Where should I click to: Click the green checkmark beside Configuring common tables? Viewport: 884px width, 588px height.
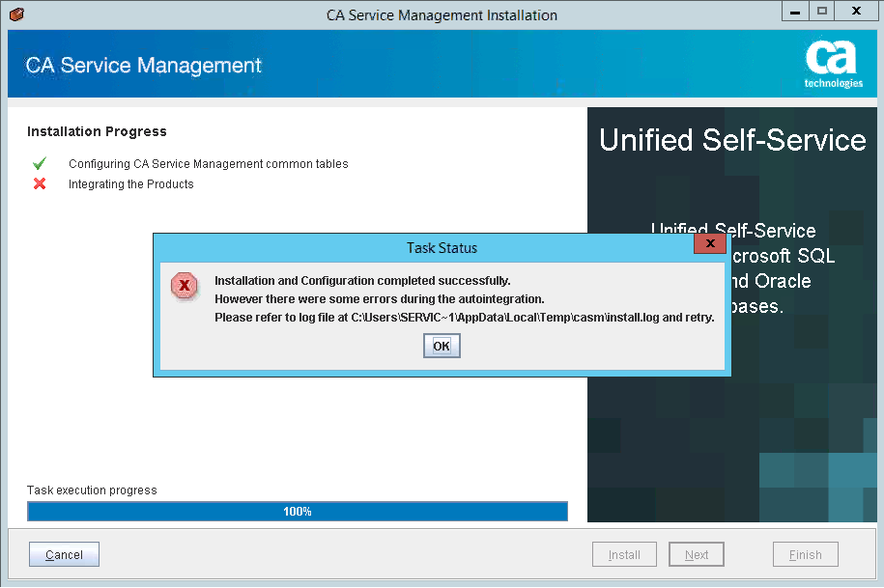(40, 164)
